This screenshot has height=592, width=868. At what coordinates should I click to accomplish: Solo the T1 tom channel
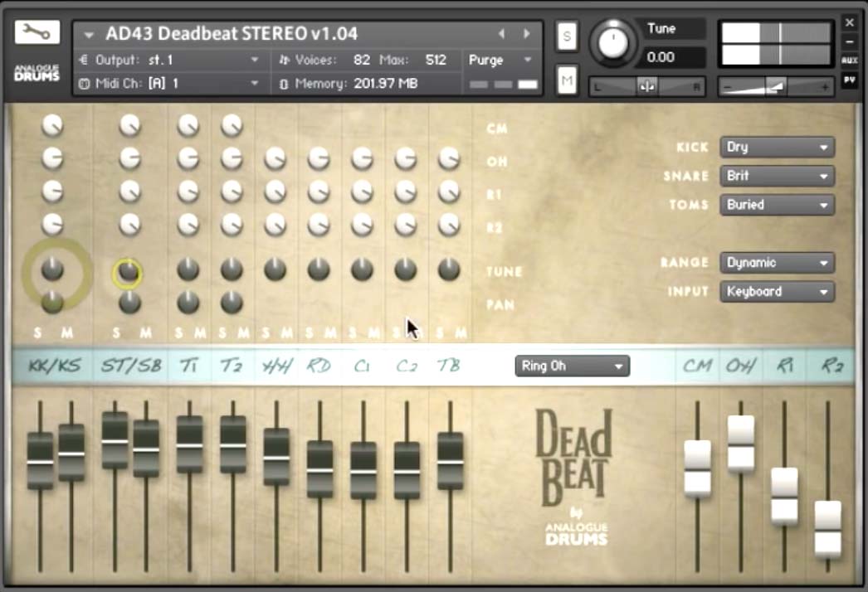(x=178, y=332)
